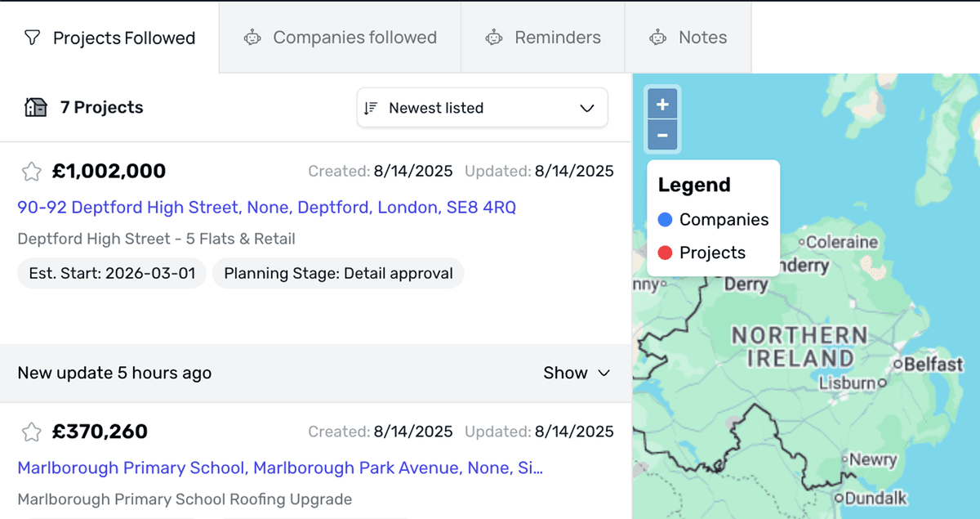Click the sort icon in Newest listed box
The height and width of the screenshot is (519, 980).
point(371,108)
